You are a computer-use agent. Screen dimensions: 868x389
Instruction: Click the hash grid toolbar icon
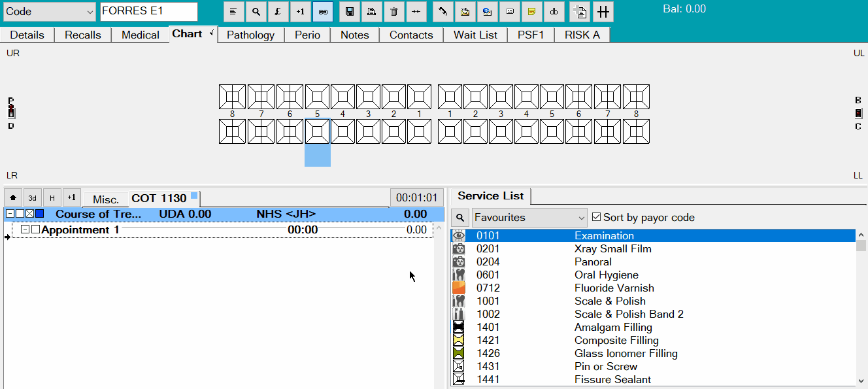coord(603,12)
